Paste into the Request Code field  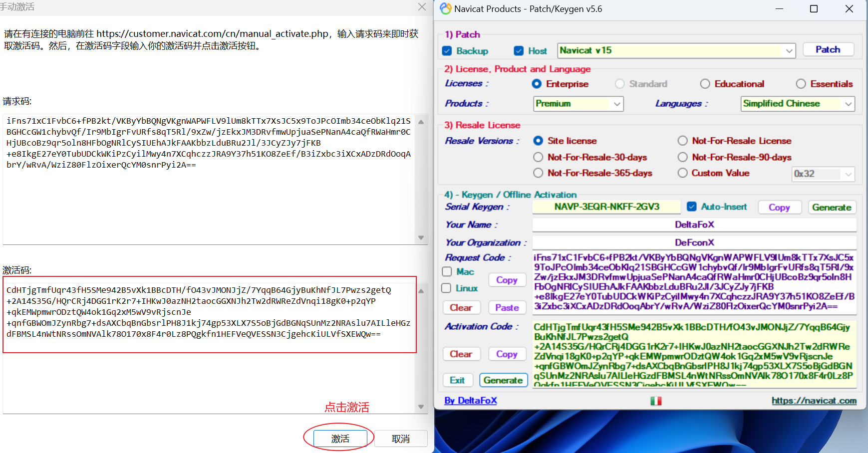(507, 307)
